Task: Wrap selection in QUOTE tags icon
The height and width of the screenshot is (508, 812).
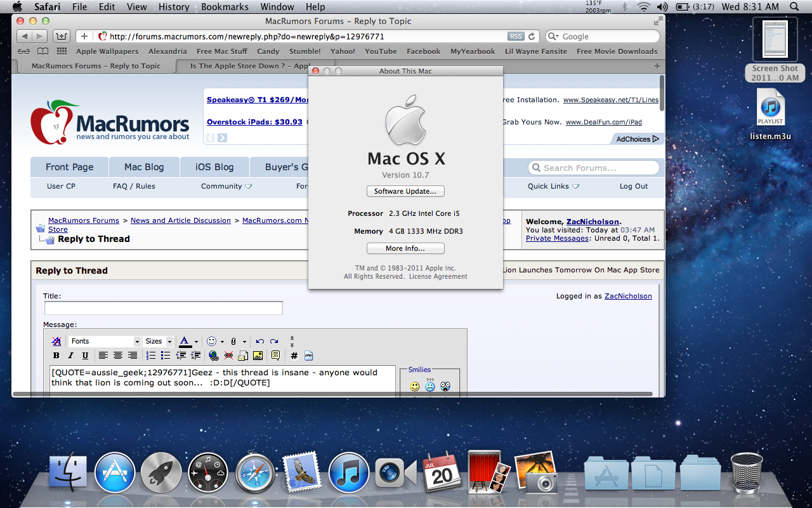Action: pyautogui.click(x=275, y=356)
